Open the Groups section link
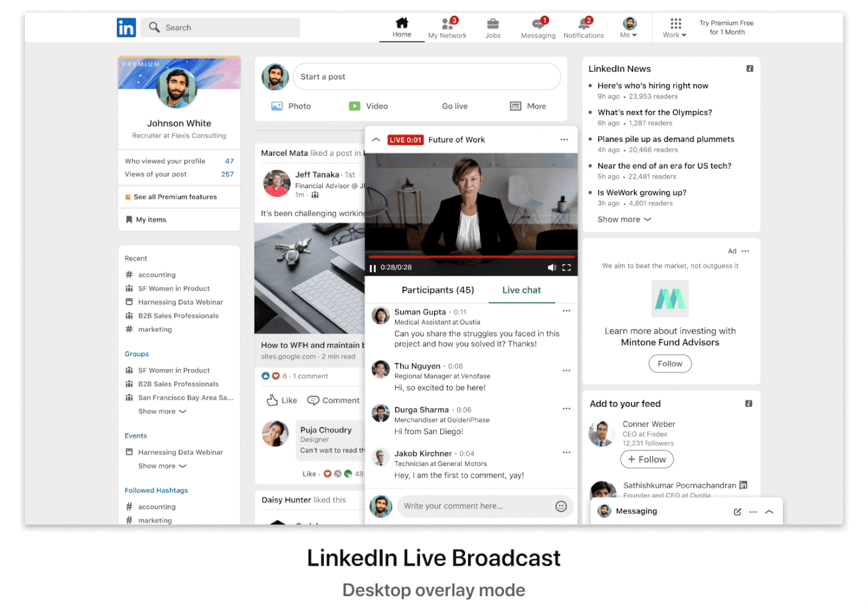This screenshot has width=868, height=609. click(136, 354)
